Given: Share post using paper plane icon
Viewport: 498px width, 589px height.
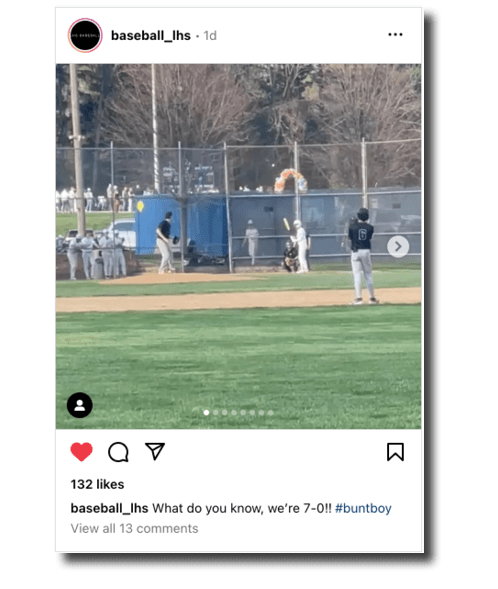Looking at the screenshot, I should pos(155,451).
